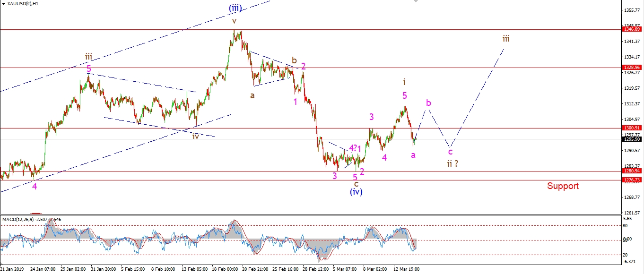This screenshot has width=644, height=274.
Task: Click the 1261.57 price axis value
Action: pyautogui.click(x=632, y=213)
